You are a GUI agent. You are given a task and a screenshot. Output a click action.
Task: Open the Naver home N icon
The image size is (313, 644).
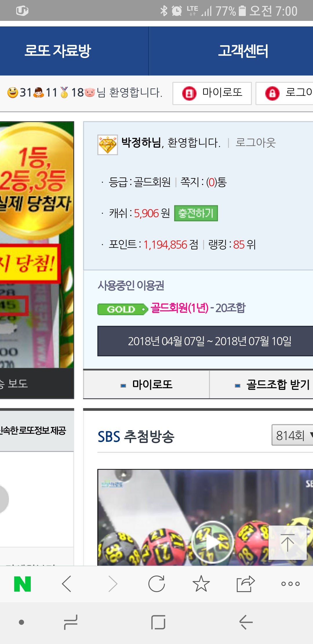coord(22,584)
